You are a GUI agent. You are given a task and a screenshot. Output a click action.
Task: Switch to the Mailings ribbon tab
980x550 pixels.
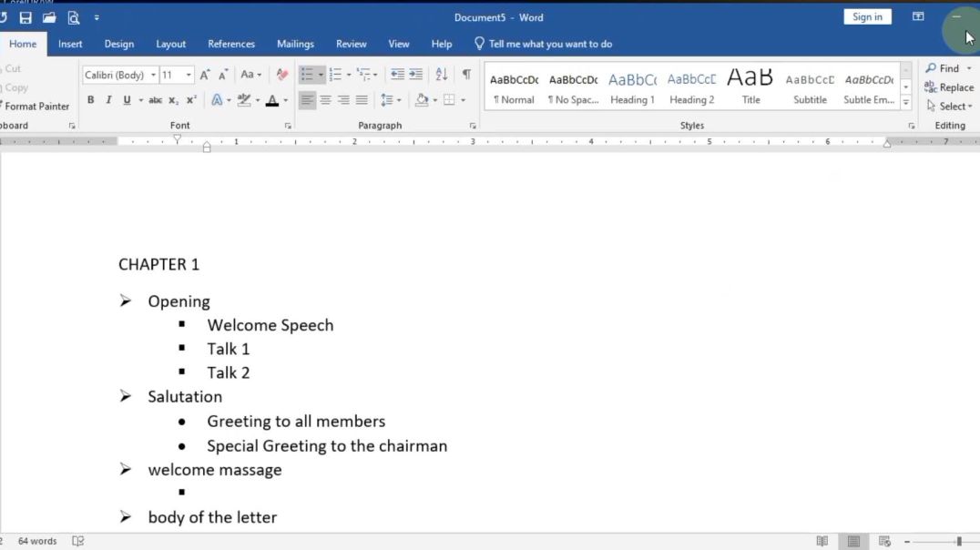[x=295, y=44]
